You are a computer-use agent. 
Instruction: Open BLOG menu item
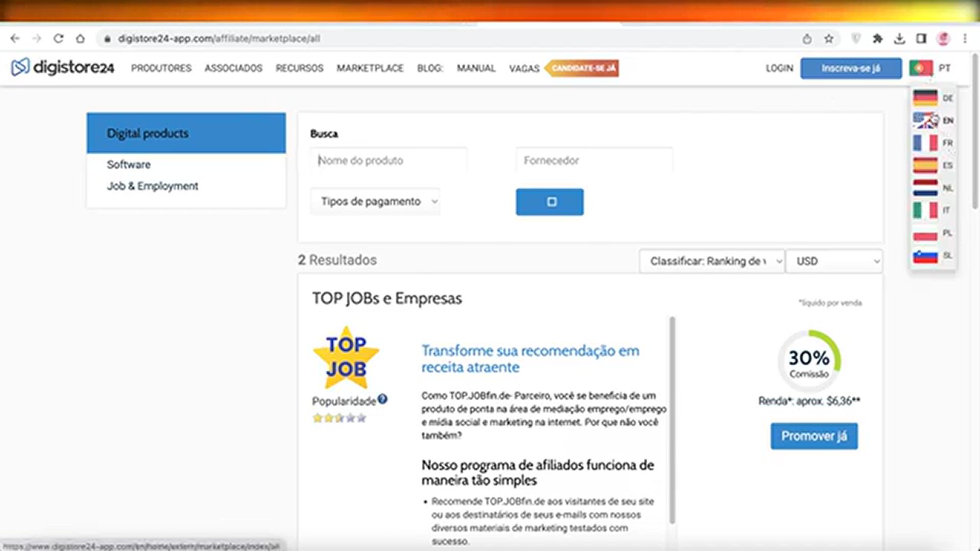[x=430, y=68]
